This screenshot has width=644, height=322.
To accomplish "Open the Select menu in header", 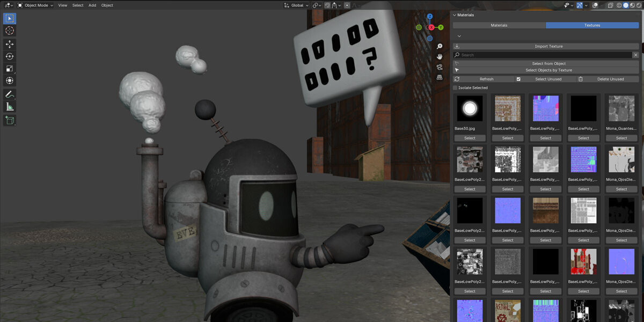I will coord(78,5).
